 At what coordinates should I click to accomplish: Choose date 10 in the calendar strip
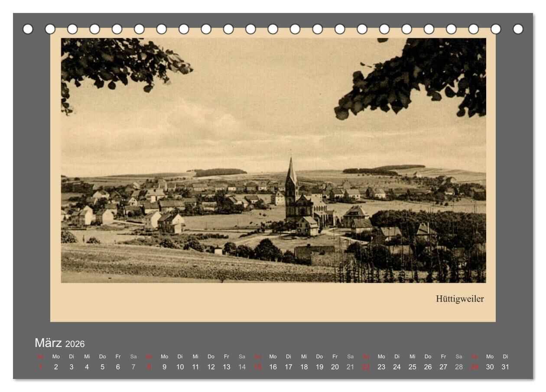tap(180, 367)
